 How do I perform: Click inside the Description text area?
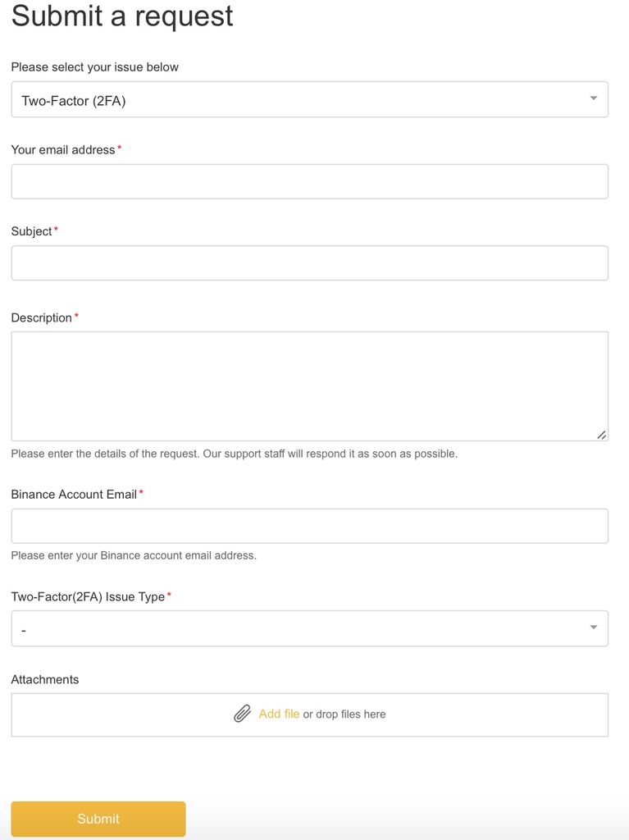tap(310, 386)
